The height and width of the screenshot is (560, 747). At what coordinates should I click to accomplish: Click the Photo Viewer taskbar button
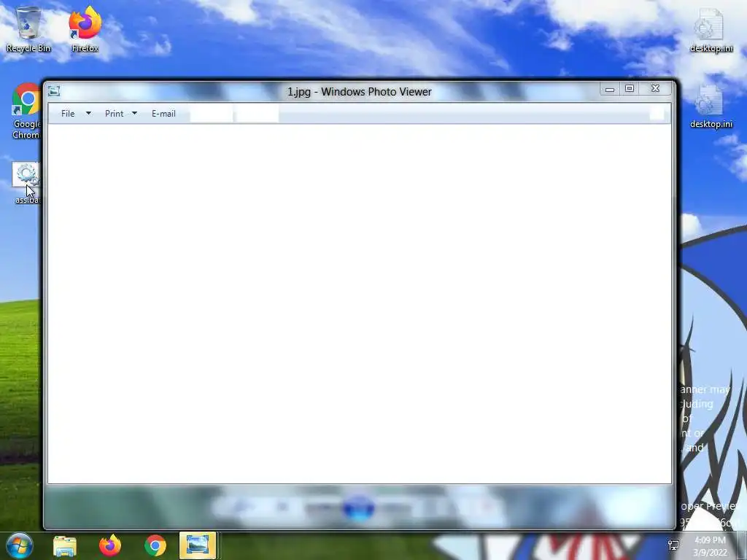[x=198, y=545]
